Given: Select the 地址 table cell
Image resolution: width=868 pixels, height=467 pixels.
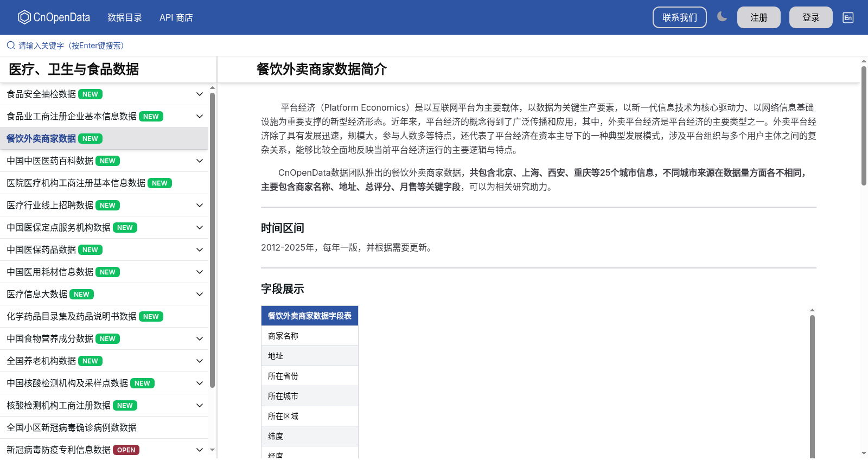Looking at the screenshot, I should tap(310, 356).
